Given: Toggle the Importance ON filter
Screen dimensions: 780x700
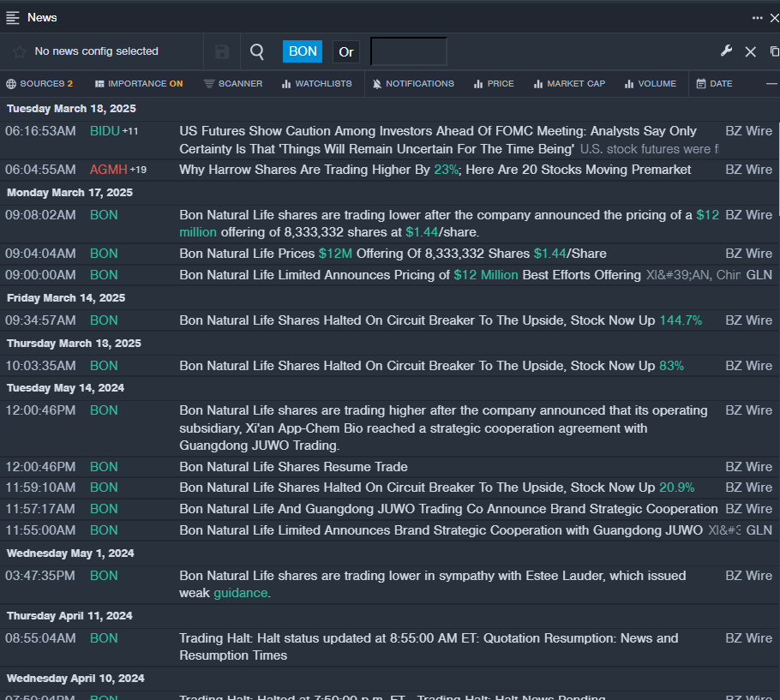Looking at the screenshot, I should click(x=139, y=84).
